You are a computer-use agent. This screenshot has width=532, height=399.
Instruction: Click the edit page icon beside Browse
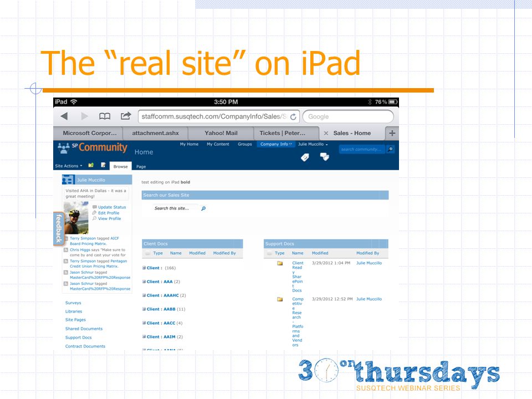pyautogui.click(x=103, y=165)
